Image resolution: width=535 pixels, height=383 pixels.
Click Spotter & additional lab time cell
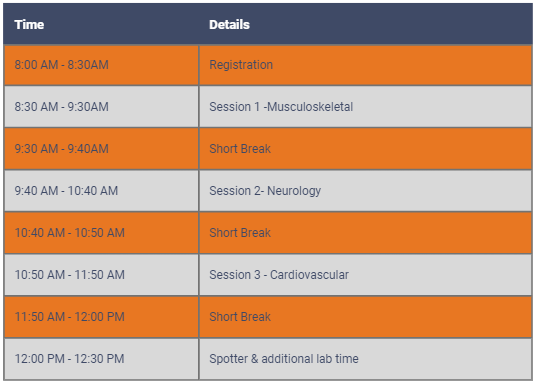pos(365,359)
